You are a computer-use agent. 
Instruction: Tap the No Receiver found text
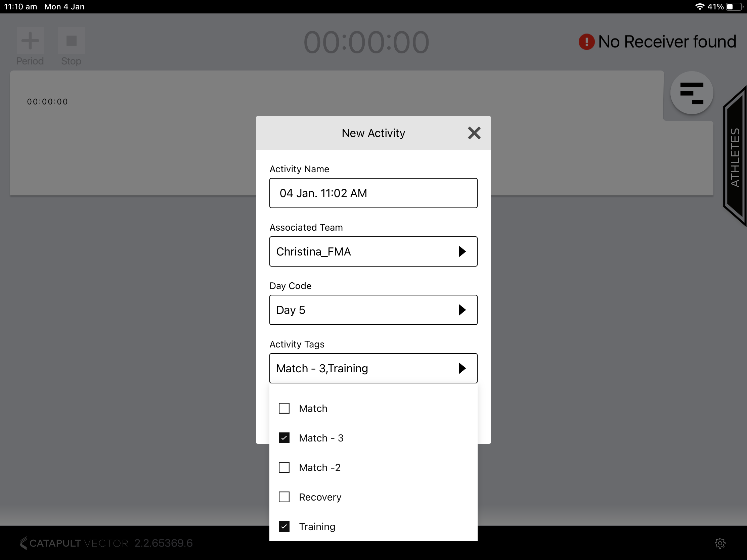667,42
